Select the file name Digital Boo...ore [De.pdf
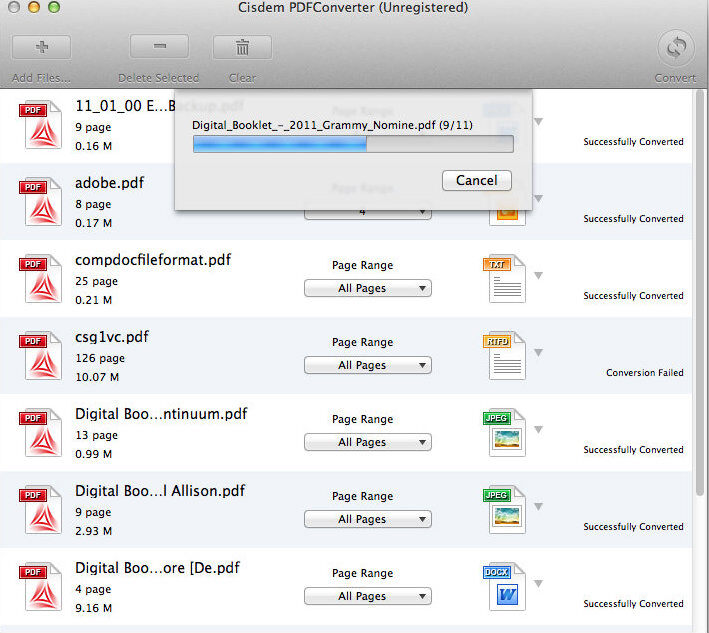 [x=157, y=568]
